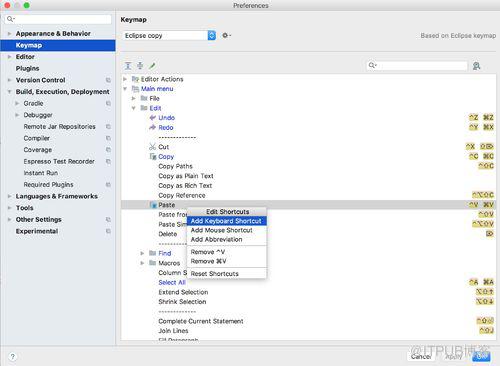Click the Find folder icon
Viewport: 500px width, 366px height.
tap(153, 253)
